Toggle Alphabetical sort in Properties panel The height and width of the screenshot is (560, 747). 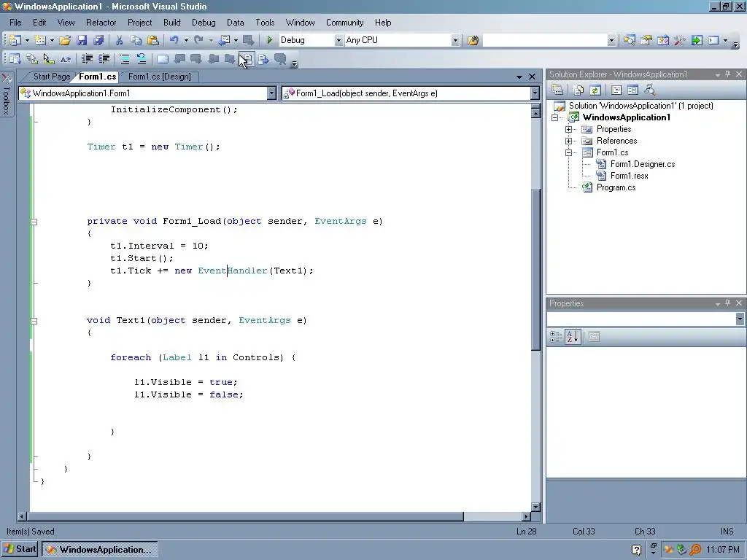pos(573,337)
